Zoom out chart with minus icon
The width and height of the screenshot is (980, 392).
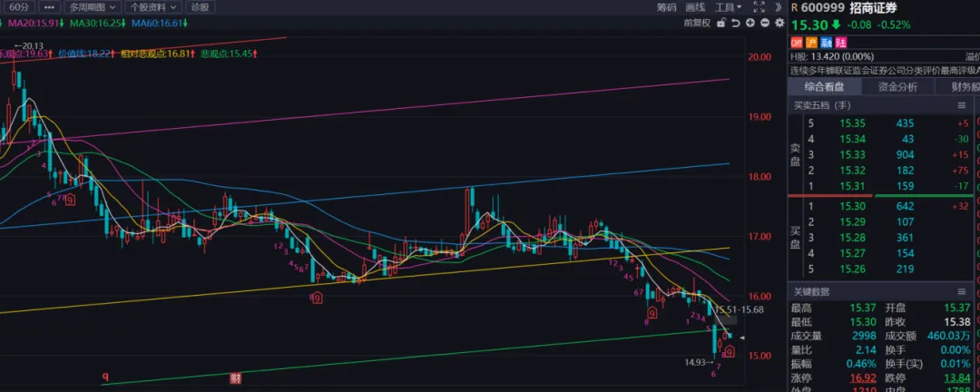coord(764,23)
